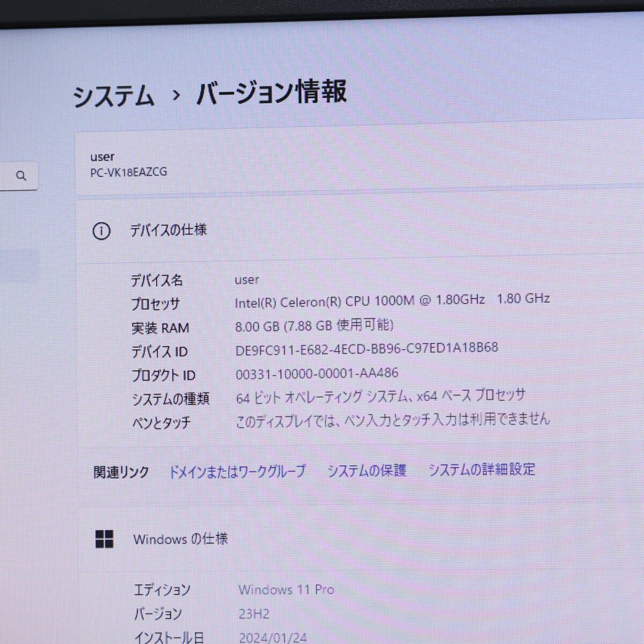The height and width of the screenshot is (644, 644).
Task: Open ドメインまたはワークグループ link
Action: click(237, 472)
